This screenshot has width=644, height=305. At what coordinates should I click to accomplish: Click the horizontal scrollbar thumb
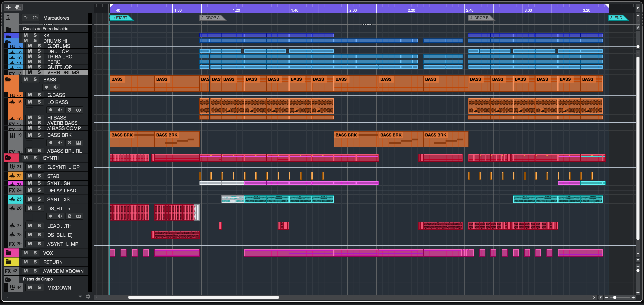pyautogui.click(x=204, y=297)
